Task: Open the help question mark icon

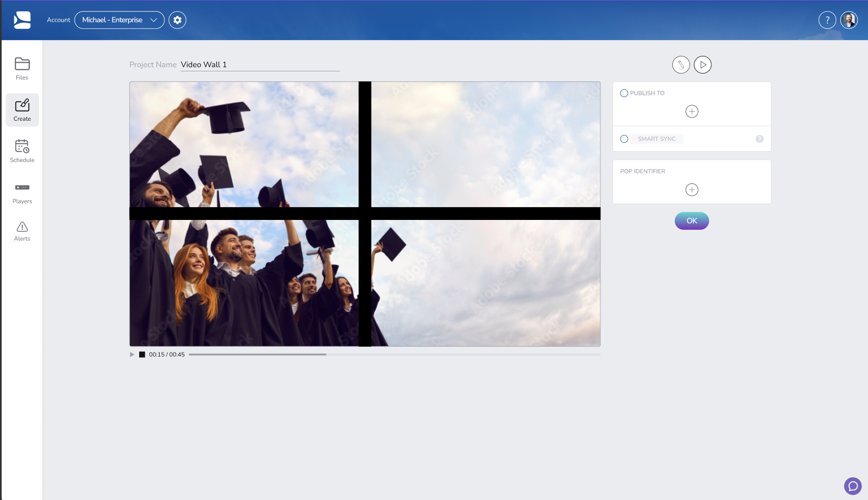Action: click(827, 20)
